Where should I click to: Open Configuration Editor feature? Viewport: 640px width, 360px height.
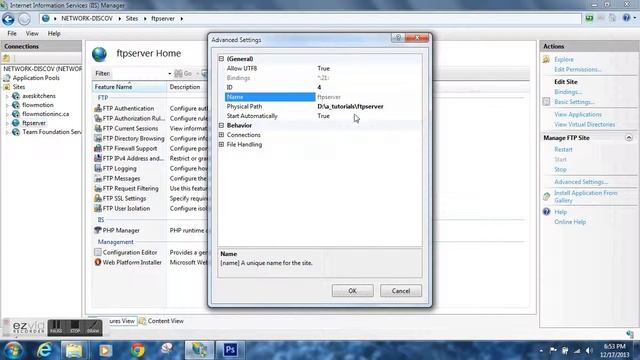(126, 252)
